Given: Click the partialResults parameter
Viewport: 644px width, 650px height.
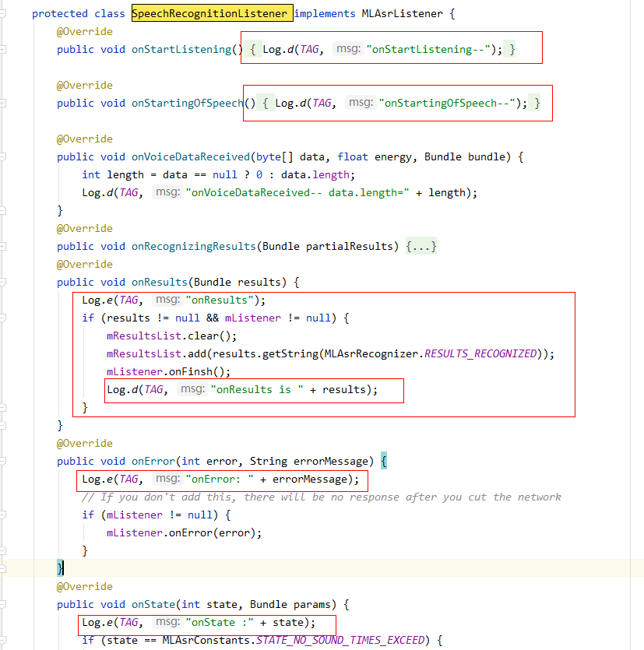Looking at the screenshot, I should click(349, 246).
